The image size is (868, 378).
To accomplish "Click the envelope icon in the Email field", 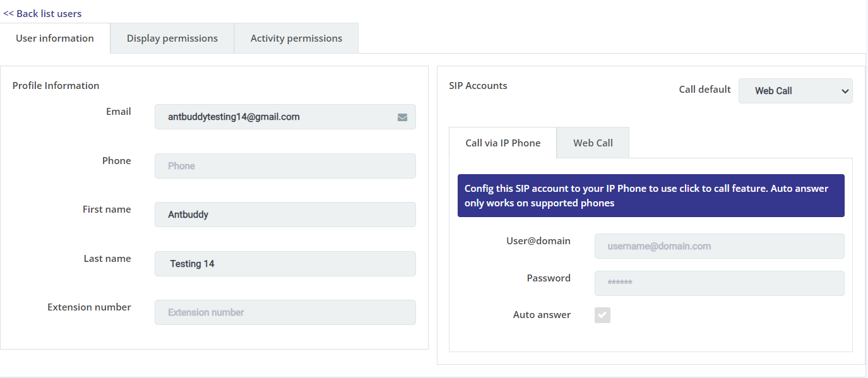I will [x=402, y=117].
